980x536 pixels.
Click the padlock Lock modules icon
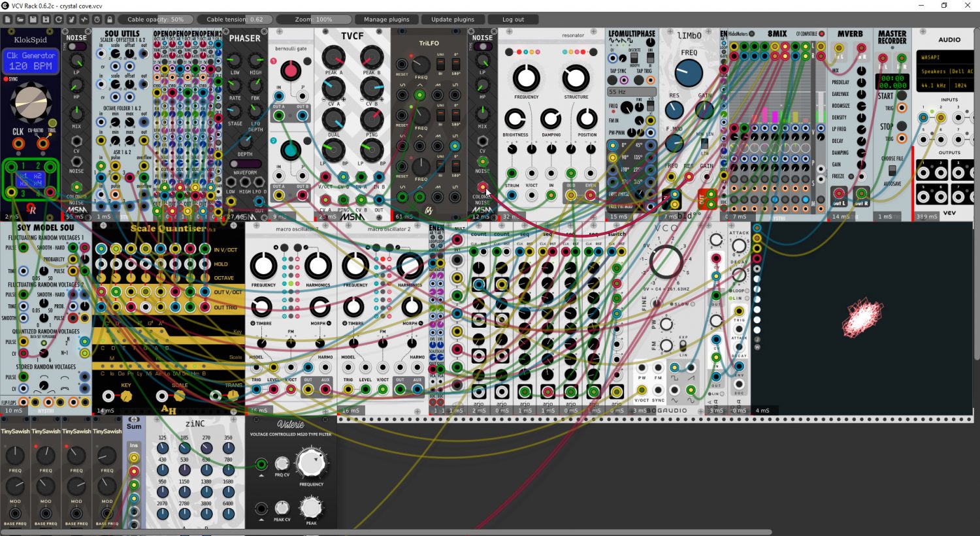click(x=110, y=20)
